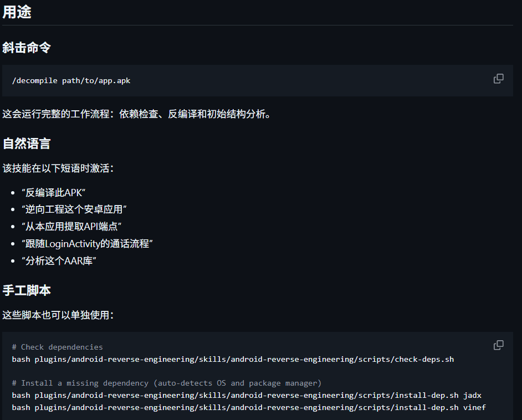
Task: Click the 斜击命令 heading
Action: pos(27,48)
